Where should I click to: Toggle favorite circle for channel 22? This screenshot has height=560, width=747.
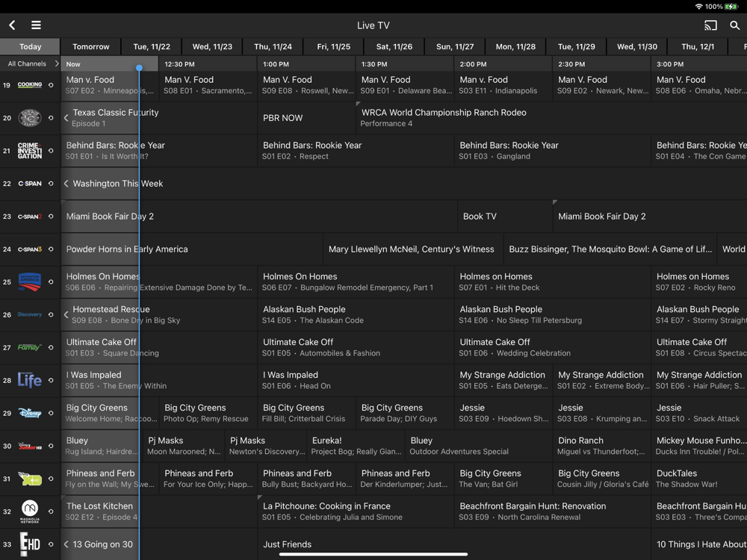point(51,184)
